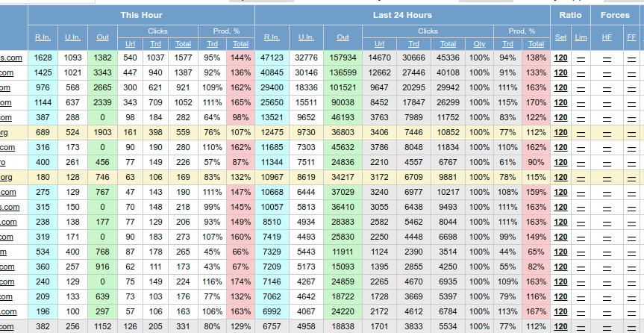Sort by This Hour R.In. column header

[x=43, y=37]
